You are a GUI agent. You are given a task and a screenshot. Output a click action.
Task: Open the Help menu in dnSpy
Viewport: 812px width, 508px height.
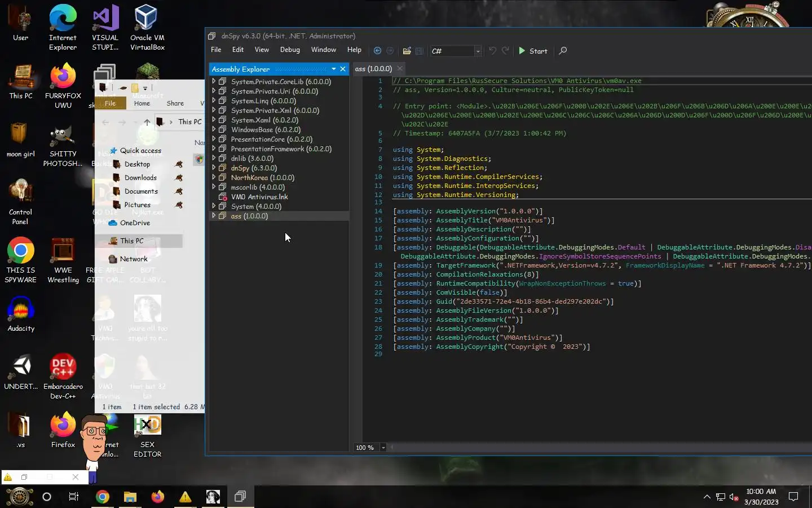[354, 50]
